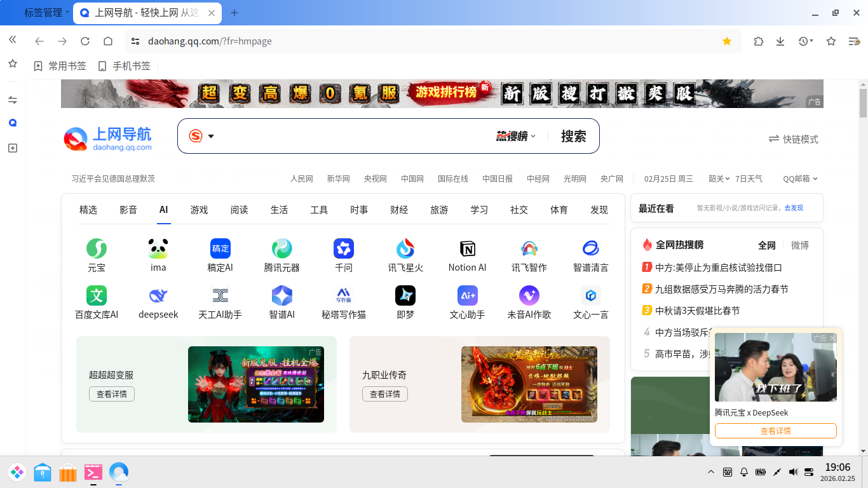This screenshot has width=868, height=488.
Task: Open the 阅读 category tab
Action: pos(239,210)
